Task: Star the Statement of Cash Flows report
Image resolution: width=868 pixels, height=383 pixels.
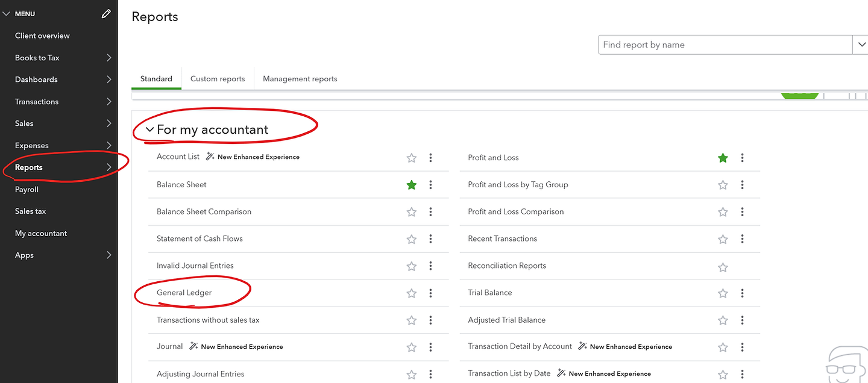Action: click(412, 239)
